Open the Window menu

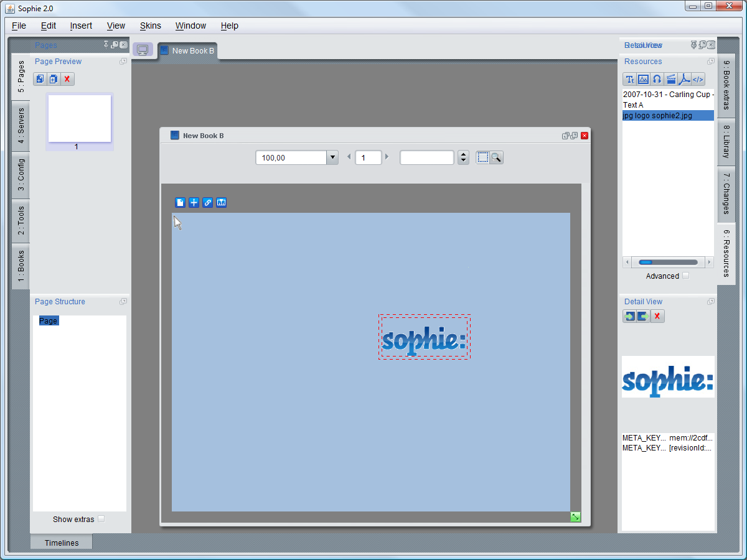(x=190, y=26)
